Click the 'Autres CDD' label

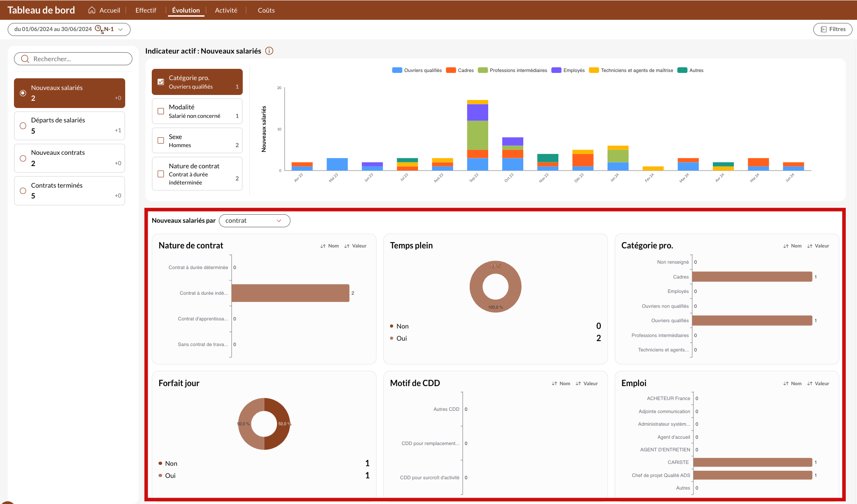point(446,409)
